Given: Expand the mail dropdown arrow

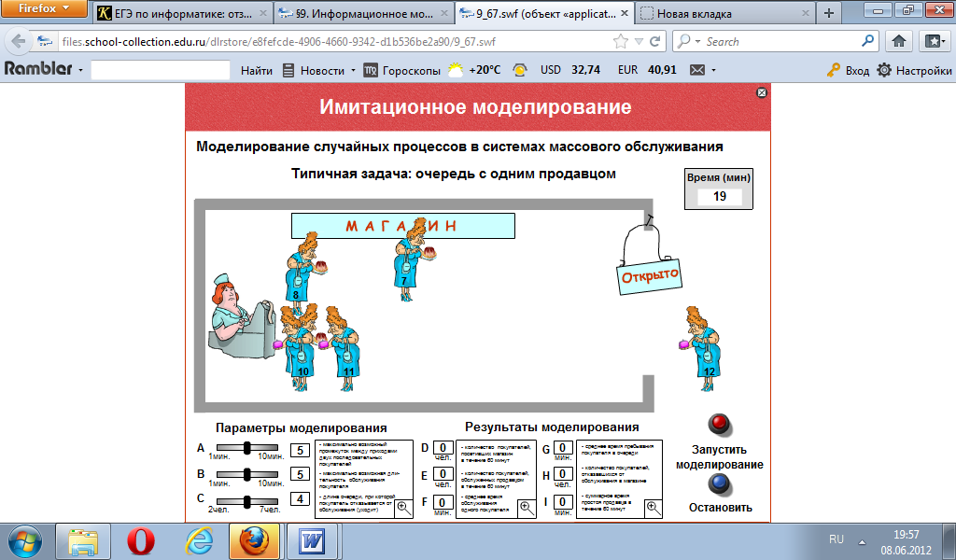Looking at the screenshot, I should coord(713,71).
